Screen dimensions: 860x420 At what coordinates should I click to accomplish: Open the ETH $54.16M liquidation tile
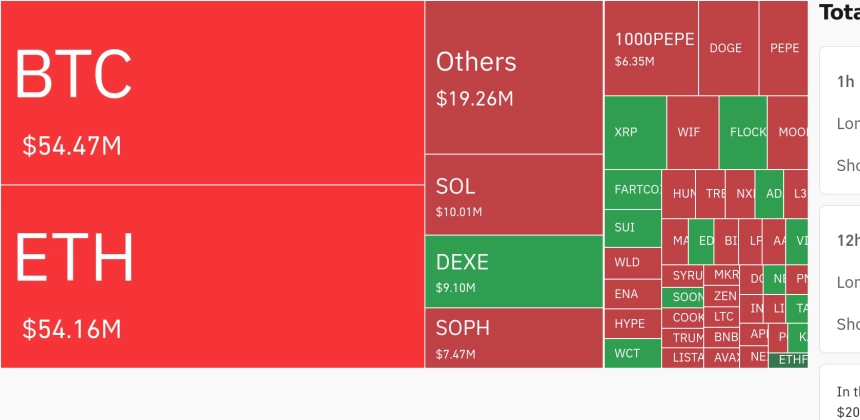point(212,276)
